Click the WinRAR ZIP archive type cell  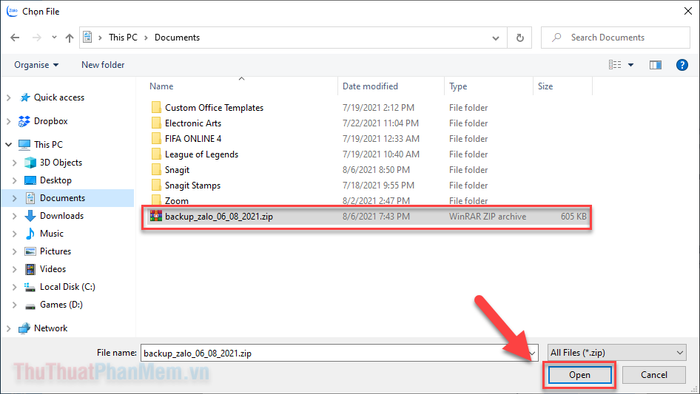[488, 216]
